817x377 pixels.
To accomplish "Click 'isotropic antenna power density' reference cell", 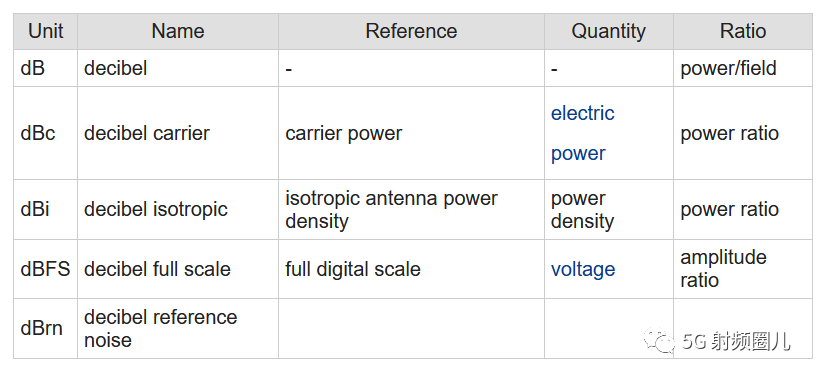I will pos(412,209).
